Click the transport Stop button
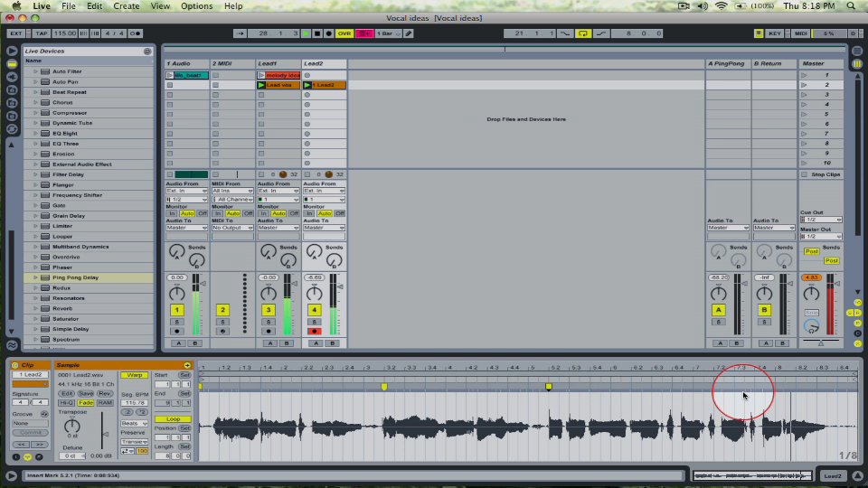868x488 pixels. click(317, 33)
